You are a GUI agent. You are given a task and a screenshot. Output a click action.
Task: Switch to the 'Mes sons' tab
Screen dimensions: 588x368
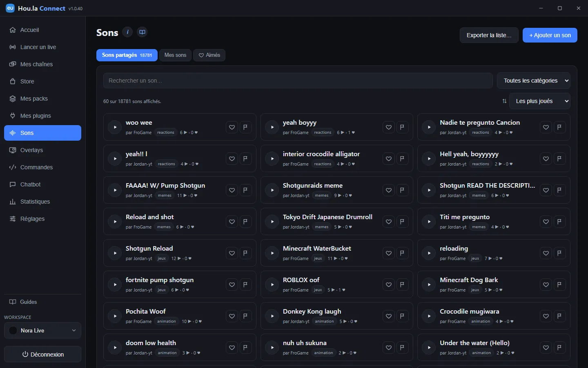175,55
